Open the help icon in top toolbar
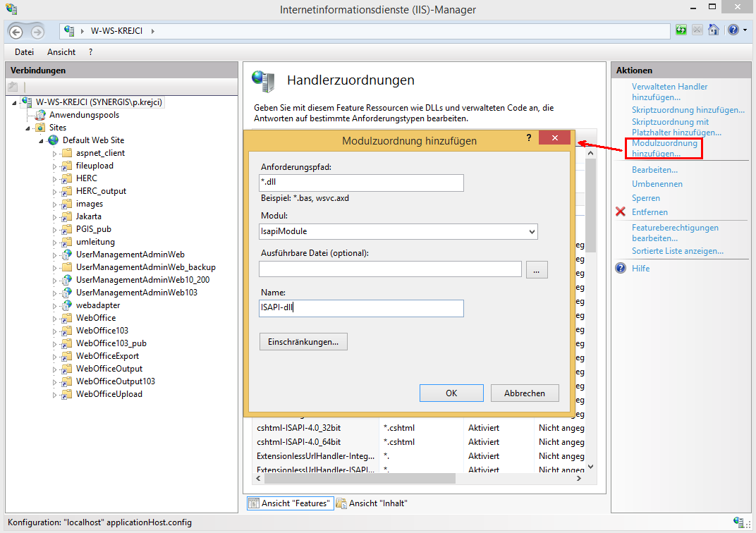Image resolution: width=756 pixels, height=533 pixels. click(x=733, y=30)
